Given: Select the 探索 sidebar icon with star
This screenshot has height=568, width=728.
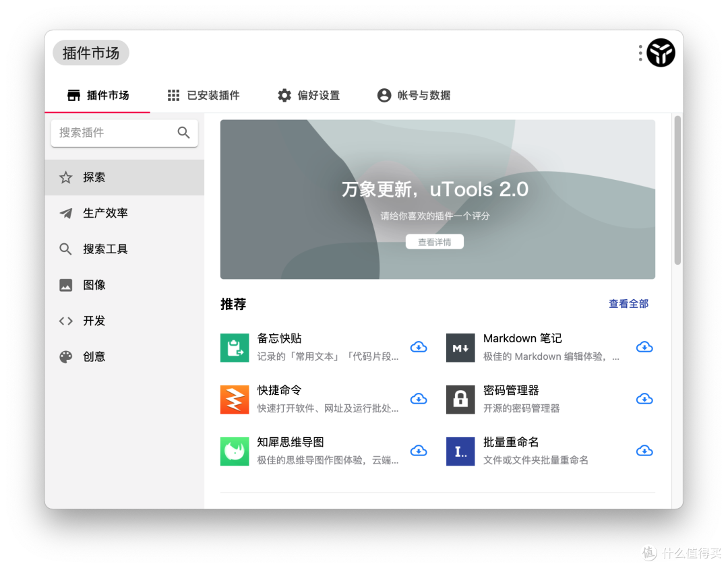Looking at the screenshot, I should tap(93, 177).
